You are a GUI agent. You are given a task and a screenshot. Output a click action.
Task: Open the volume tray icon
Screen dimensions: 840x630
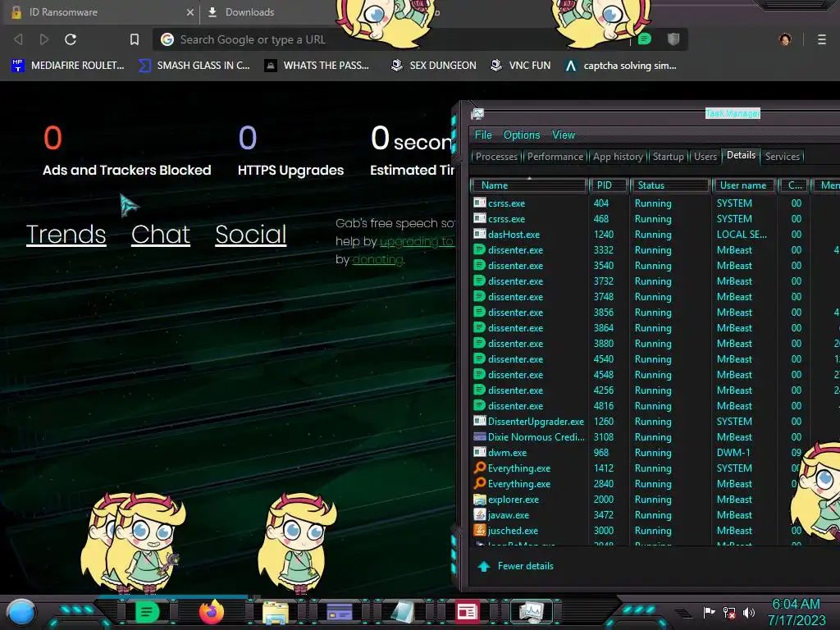point(749,612)
